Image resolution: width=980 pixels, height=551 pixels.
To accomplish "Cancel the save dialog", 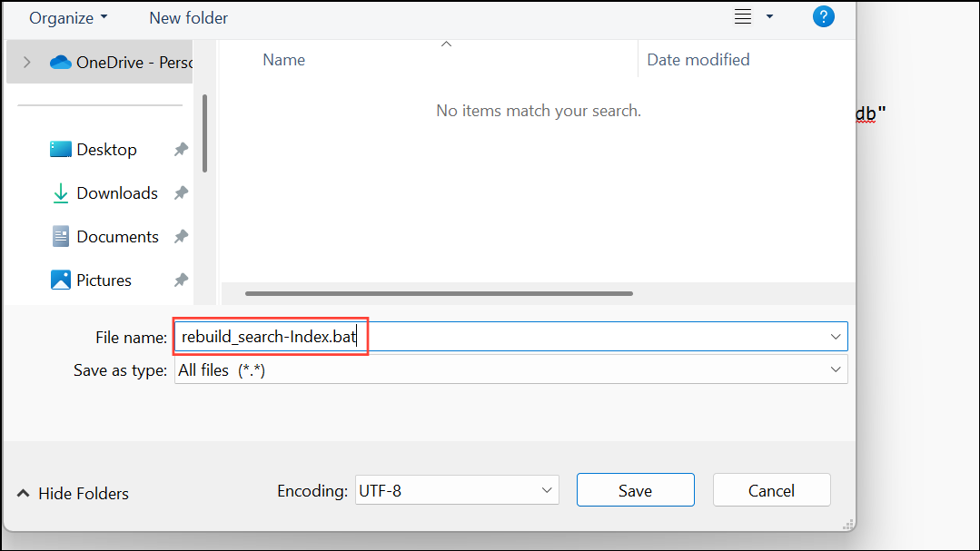I will point(771,489).
